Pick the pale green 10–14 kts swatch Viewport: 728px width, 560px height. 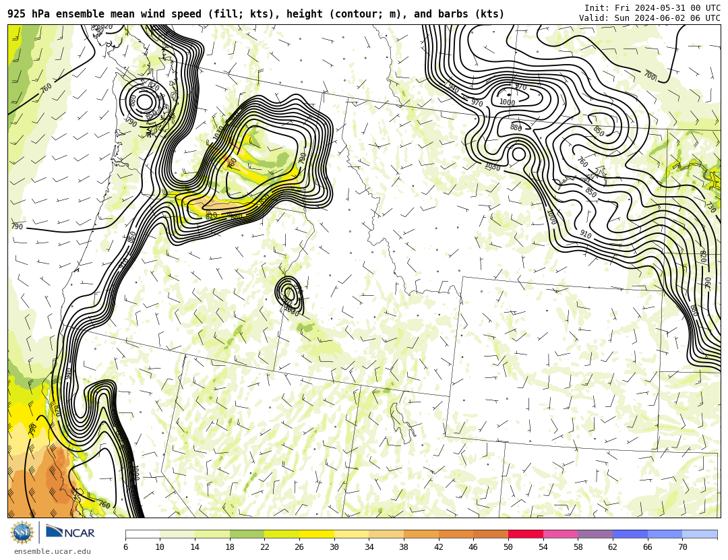coord(177,534)
